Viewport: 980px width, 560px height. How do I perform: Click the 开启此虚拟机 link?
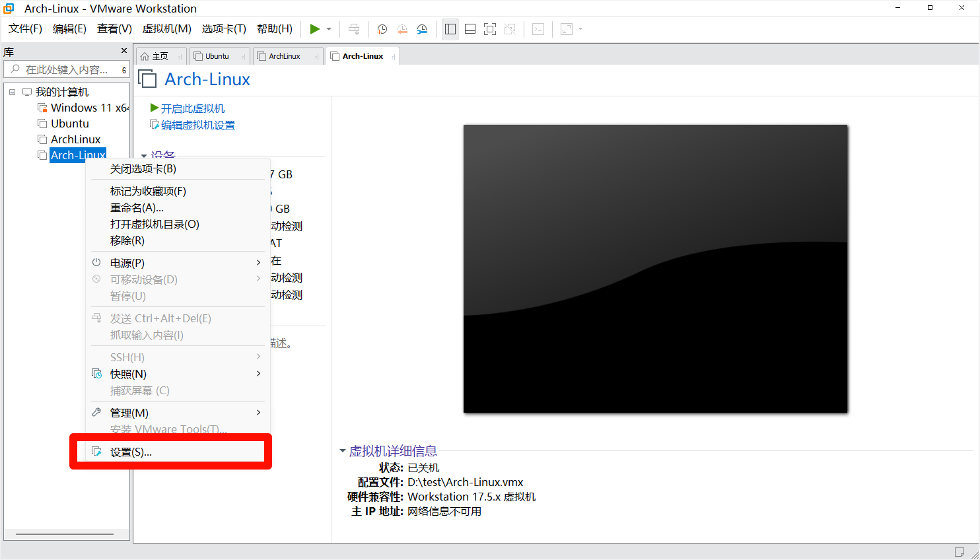192,108
